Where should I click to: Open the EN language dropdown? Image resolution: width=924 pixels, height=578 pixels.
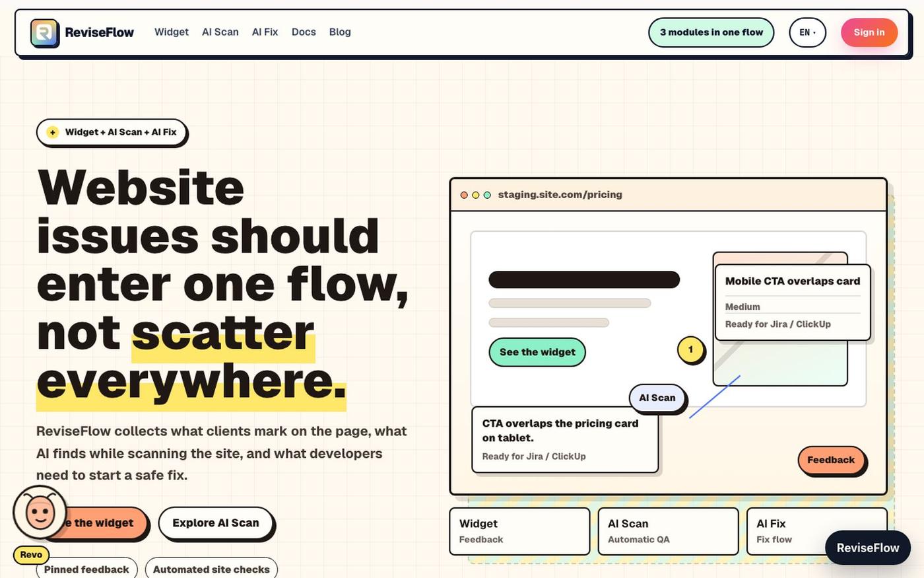[807, 32]
